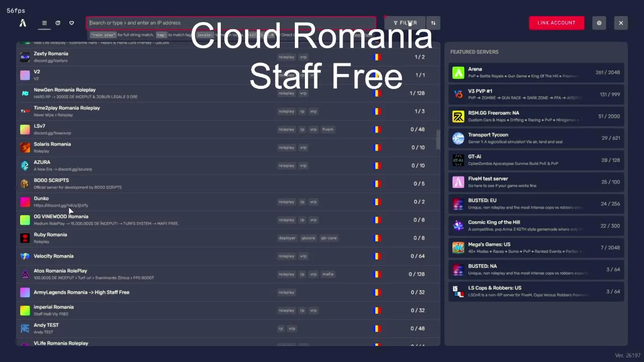Click the V2 server icon

tap(25, 75)
